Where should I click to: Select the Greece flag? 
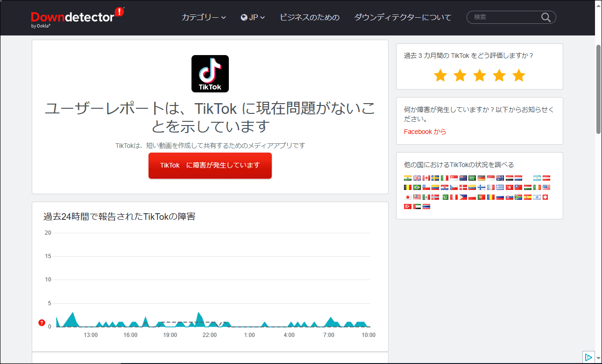500,187
